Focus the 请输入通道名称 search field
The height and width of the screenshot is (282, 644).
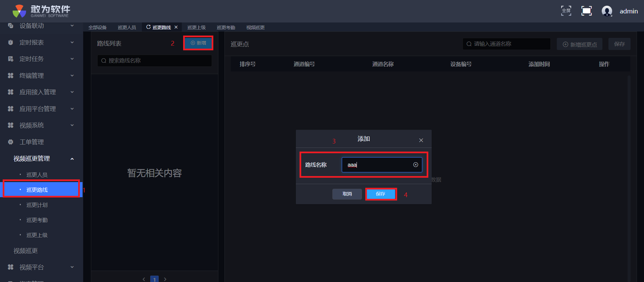tap(506, 44)
